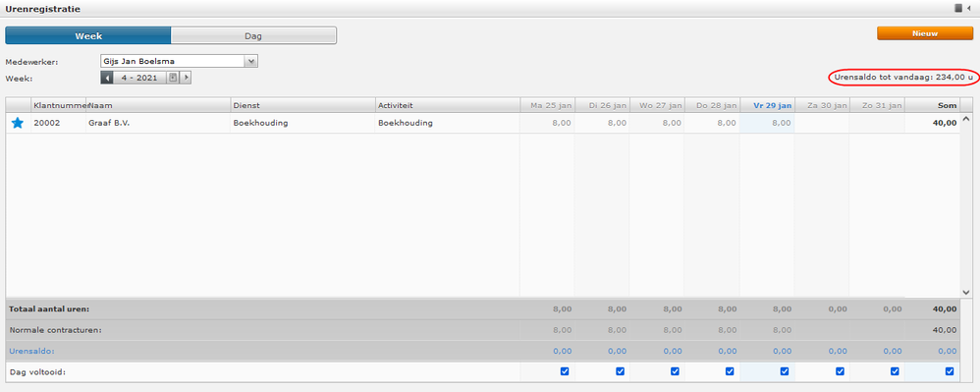Click the Totaal aantal uren 0,00 under Za 30 jan
Image resolution: width=980 pixels, height=392 pixels.
[x=837, y=308]
